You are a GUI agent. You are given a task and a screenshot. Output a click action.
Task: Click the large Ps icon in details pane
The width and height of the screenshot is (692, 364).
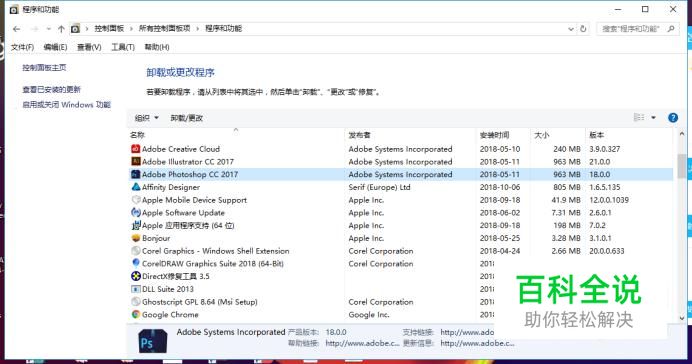point(153,341)
